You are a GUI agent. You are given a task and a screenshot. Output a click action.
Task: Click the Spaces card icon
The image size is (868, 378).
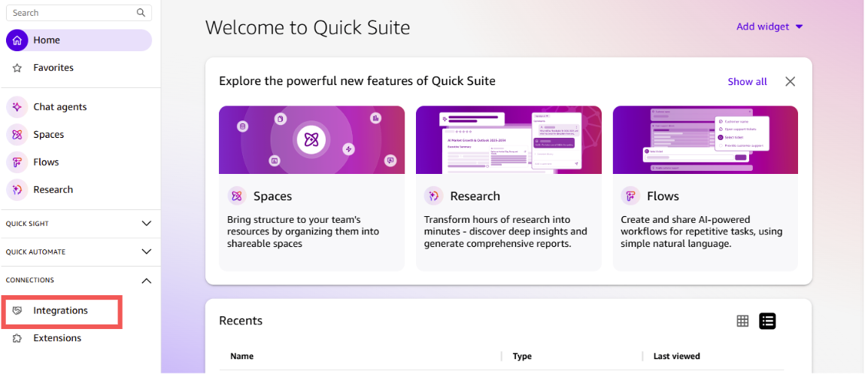point(237,197)
